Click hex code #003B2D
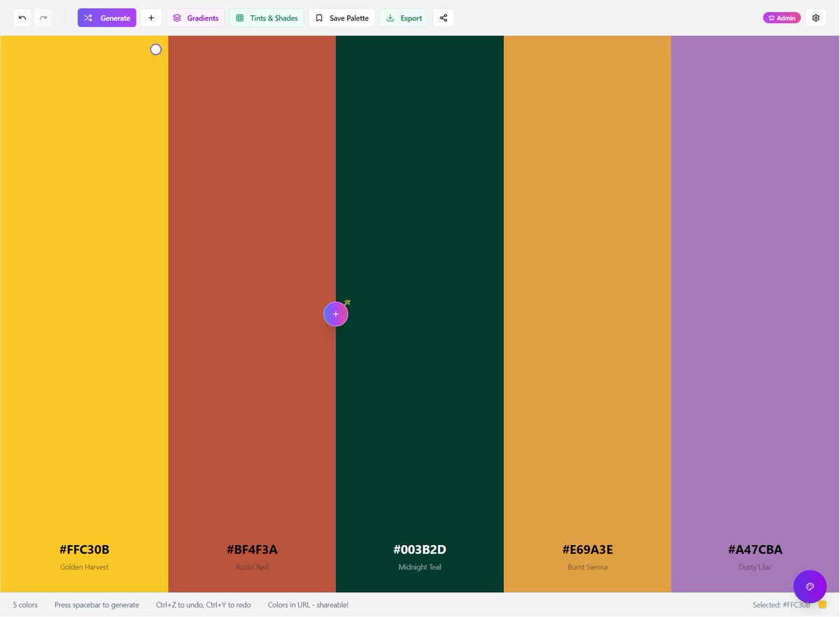 [x=420, y=549]
